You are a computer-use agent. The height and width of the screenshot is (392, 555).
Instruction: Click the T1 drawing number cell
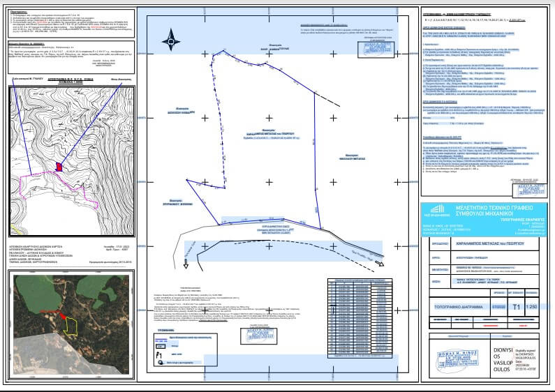pyautogui.click(x=516, y=306)
